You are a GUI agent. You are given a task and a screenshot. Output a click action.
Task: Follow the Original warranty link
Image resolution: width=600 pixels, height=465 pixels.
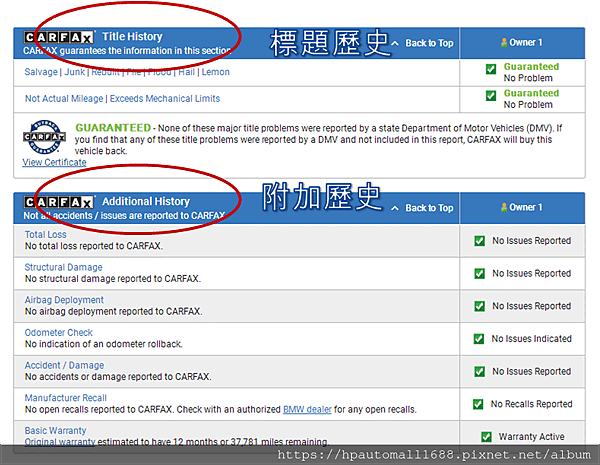click(x=60, y=442)
